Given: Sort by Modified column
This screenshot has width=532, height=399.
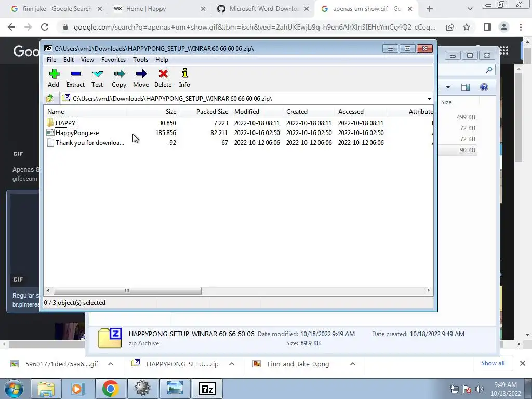Looking at the screenshot, I should (257, 112).
